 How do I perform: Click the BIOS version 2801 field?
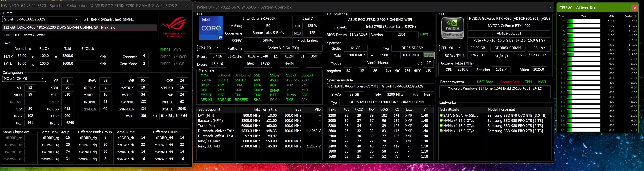402,35
